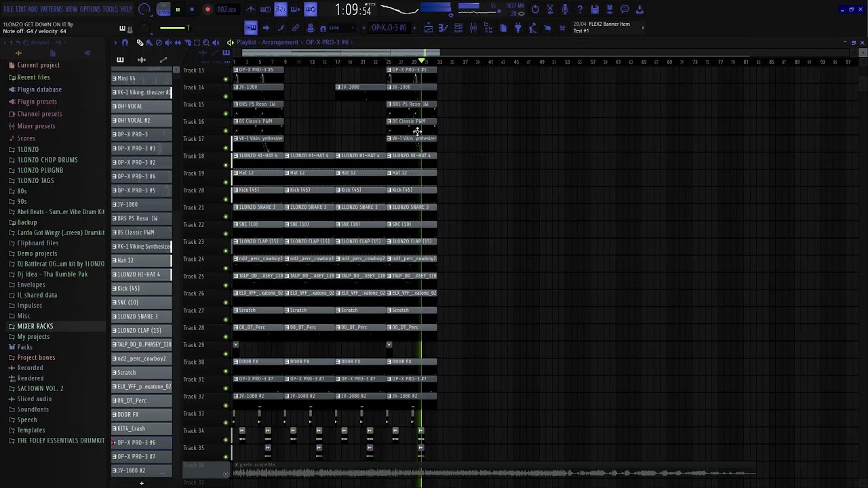Toggle mute on Track 13
The height and width of the screenshot is (488, 868).
click(226, 79)
